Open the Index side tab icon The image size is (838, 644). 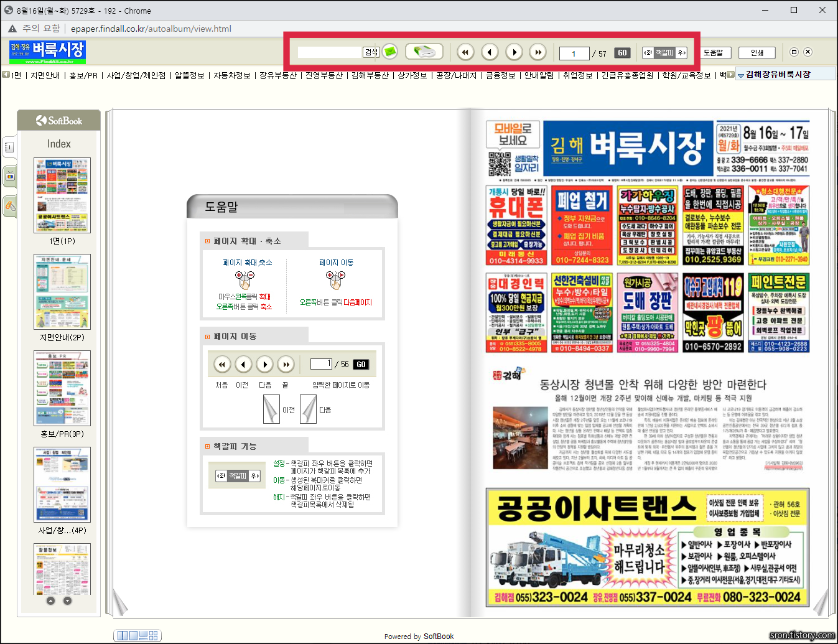pos(9,147)
